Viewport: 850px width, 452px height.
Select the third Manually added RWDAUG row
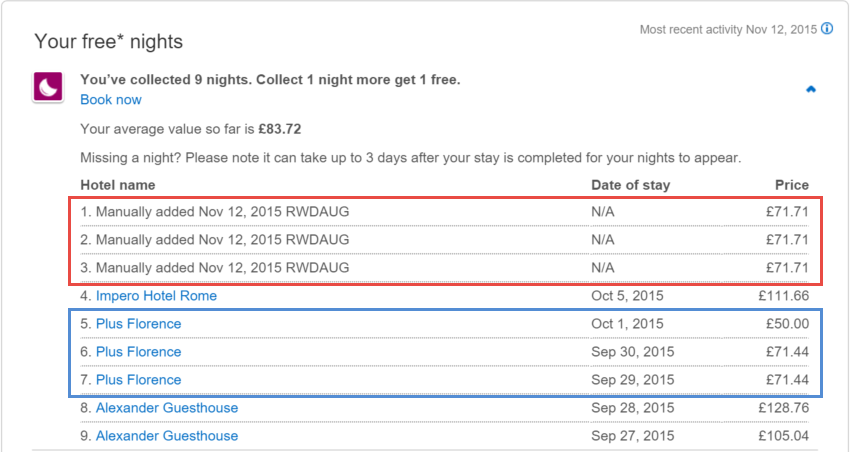445,268
